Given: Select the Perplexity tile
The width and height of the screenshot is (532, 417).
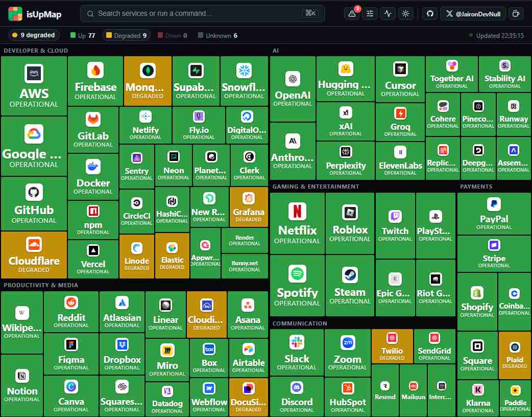Looking at the screenshot, I should pos(346,160).
